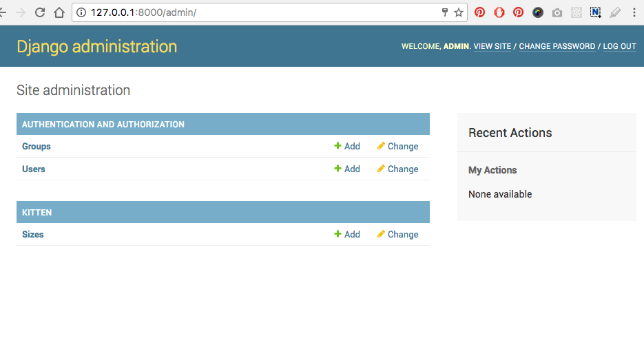Change existing Sizes
644x358 pixels.
point(397,235)
